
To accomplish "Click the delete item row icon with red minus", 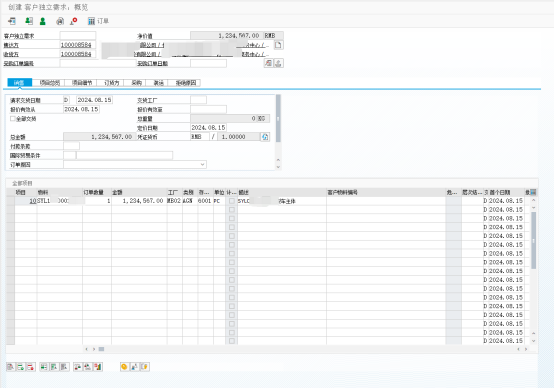I will [31, 367].
